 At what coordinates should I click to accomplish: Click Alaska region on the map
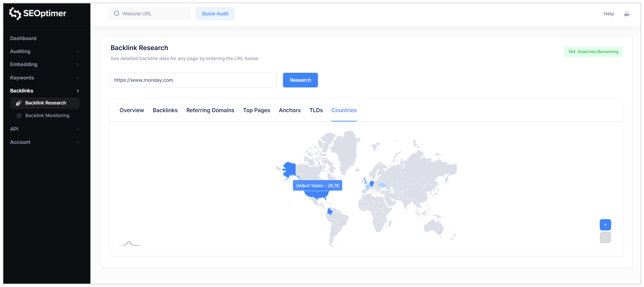[289, 169]
